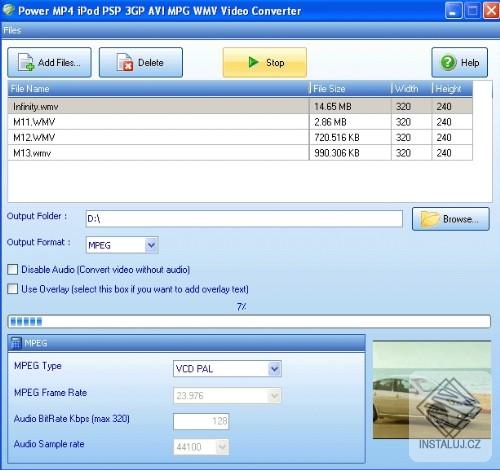This screenshot has width=500, height=471.
Task: Open the Files menu
Action: click(x=12, y=30)
